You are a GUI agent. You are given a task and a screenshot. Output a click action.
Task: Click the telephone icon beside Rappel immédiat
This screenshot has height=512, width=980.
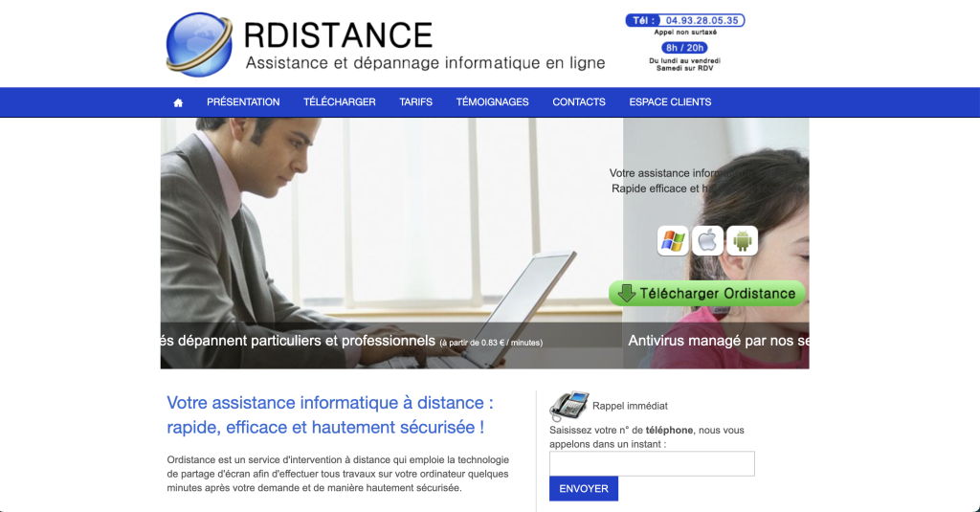pos(568,406)
